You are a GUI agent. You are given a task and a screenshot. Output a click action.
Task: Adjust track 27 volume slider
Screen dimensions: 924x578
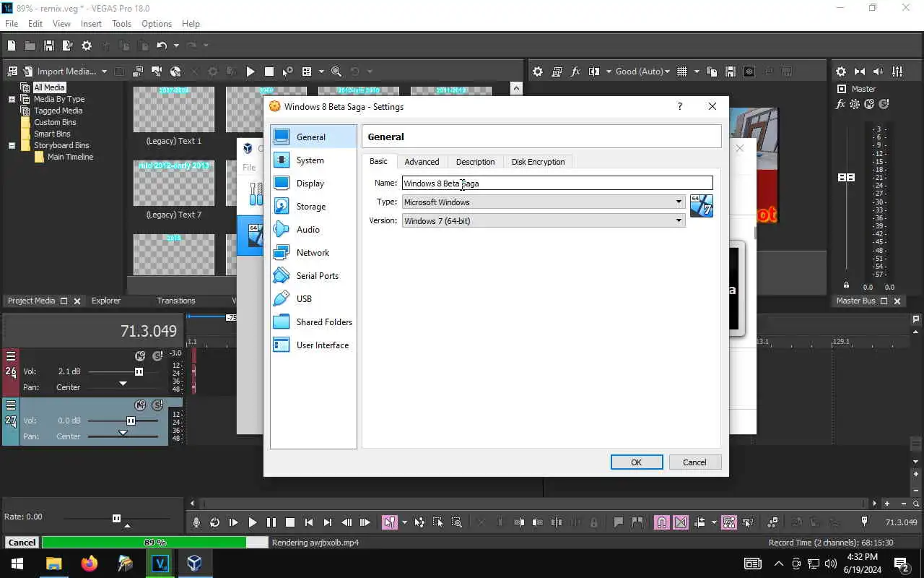131,420
